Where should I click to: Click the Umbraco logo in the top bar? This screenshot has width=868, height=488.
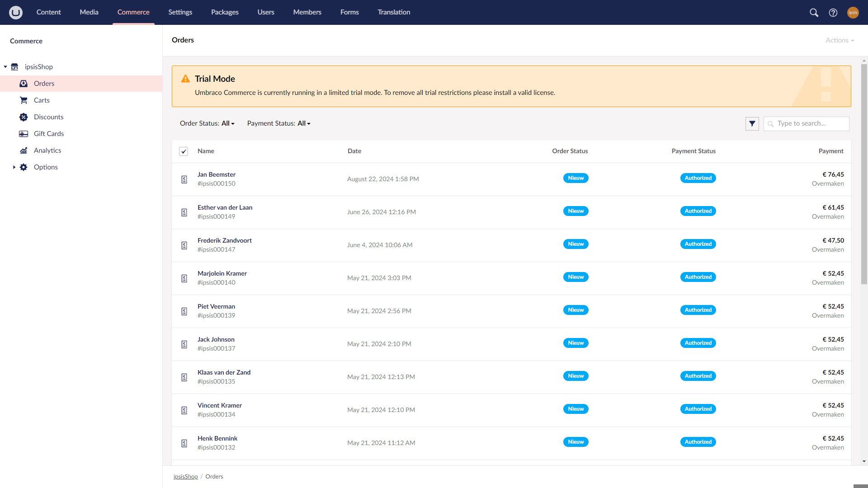coord(15,12)
